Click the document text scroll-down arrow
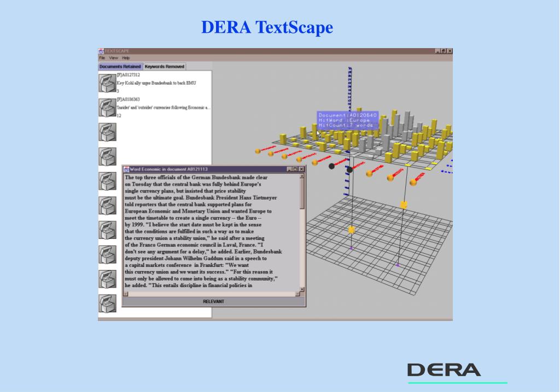560x392 pixels. 302,289
